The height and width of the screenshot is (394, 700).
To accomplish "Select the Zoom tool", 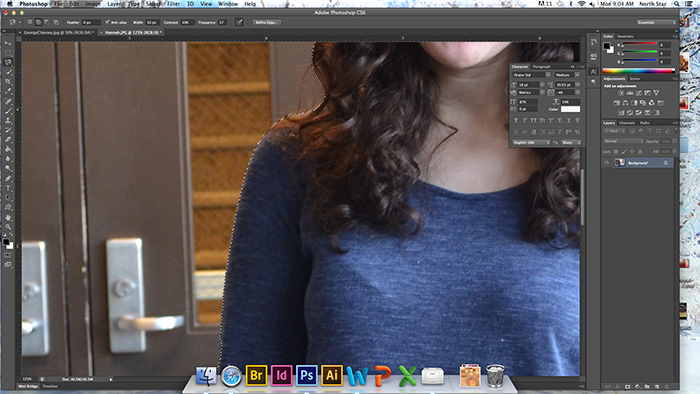I will coord(8,227).
